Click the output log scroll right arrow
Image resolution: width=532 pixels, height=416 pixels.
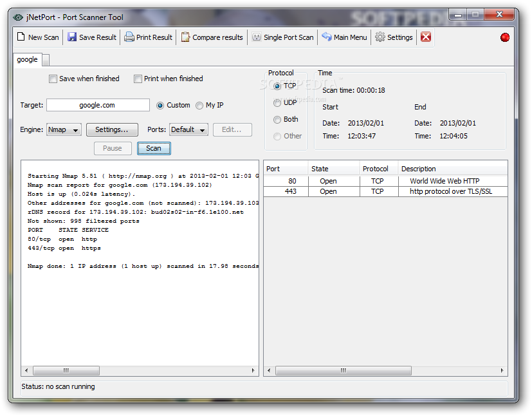[x=253, y=370]
